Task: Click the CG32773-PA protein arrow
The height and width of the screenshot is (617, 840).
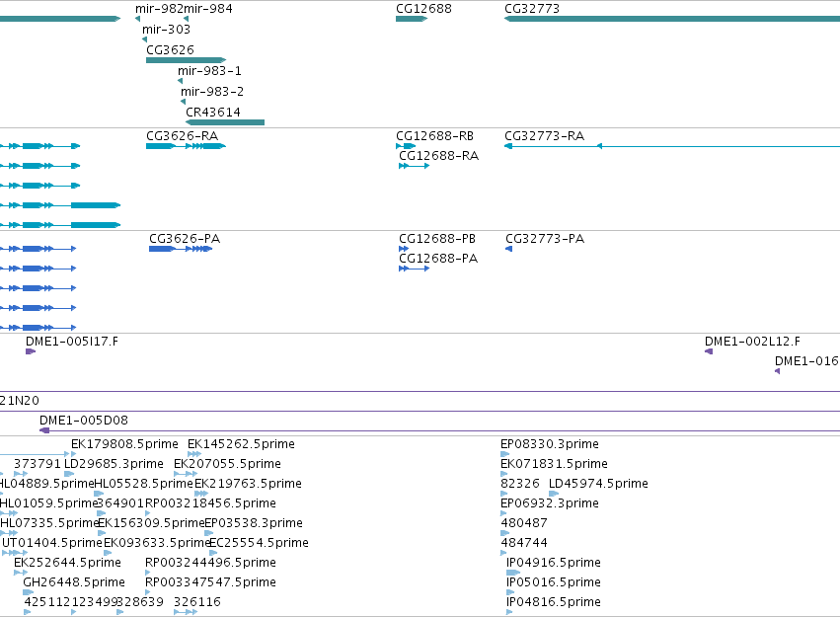Action: (509, 249)
